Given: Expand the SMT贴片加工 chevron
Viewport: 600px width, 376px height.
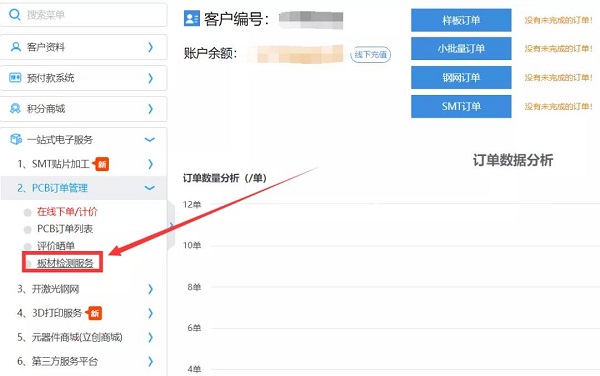Looking at the screenshot, I should point(150,164).
